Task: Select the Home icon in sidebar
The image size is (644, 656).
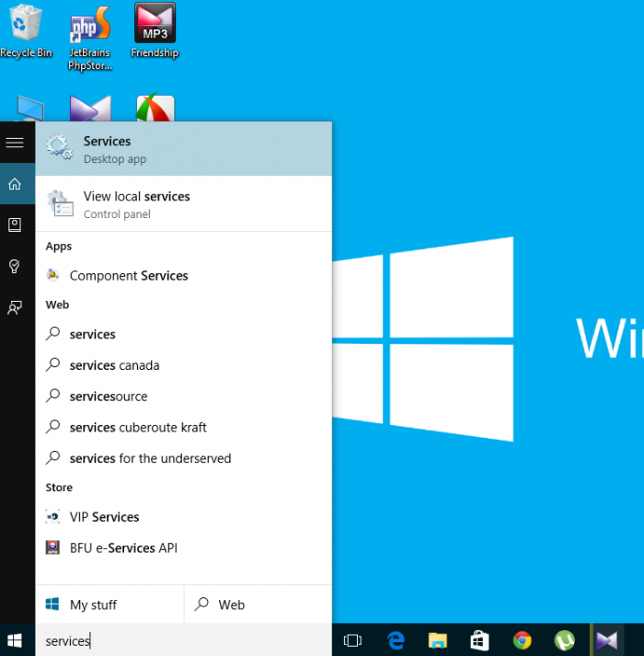Action: click(x=15, y=184)
